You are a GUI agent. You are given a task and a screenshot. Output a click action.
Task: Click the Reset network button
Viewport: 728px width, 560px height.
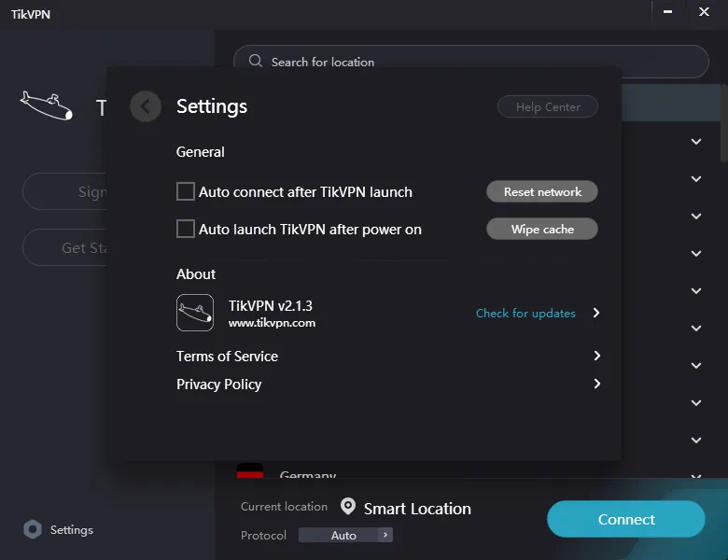point(542,191)
